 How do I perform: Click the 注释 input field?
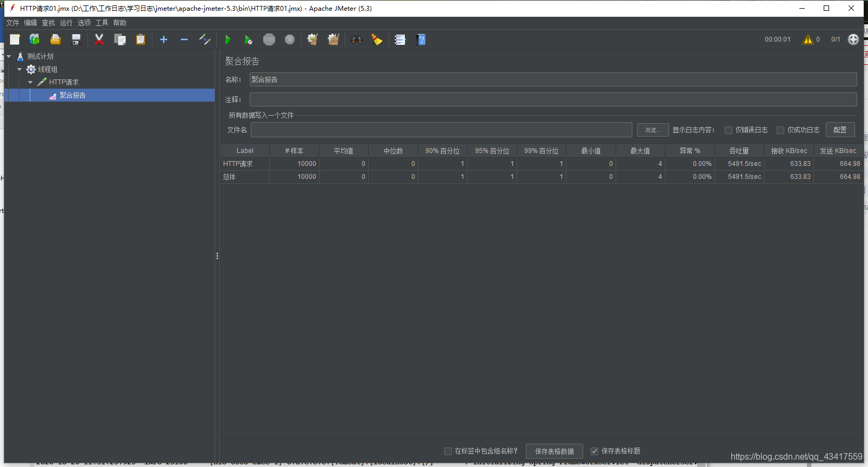click(x=553, y=99)
